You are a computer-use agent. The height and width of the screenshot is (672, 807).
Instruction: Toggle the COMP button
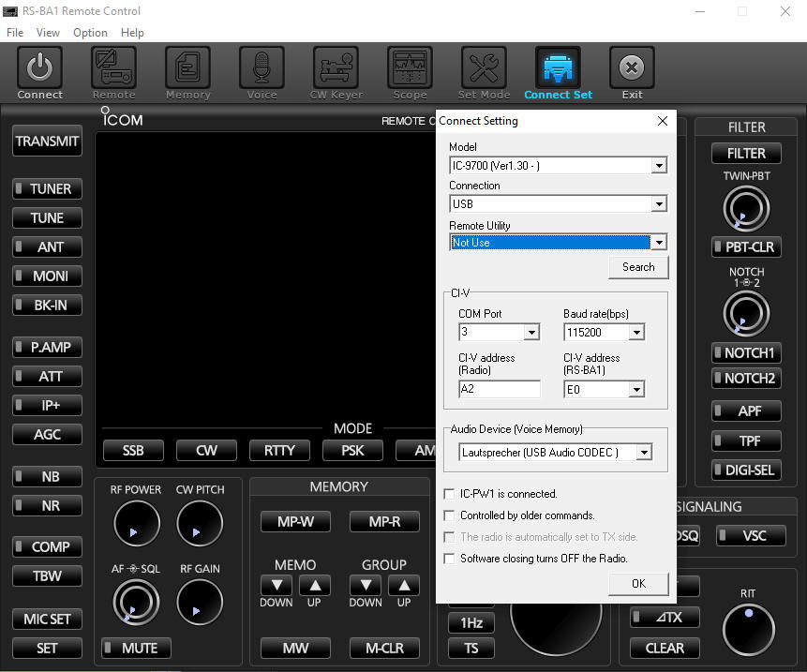point(48,547)
